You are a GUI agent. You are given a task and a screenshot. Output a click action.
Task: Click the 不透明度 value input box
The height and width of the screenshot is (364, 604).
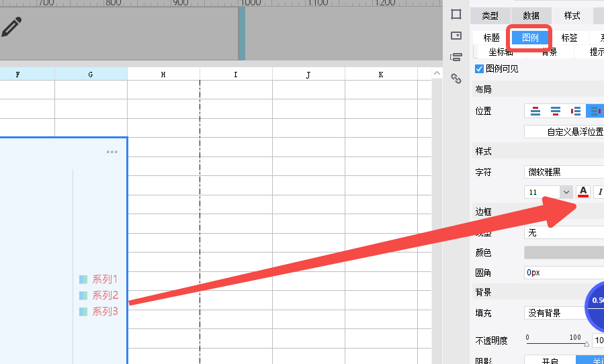pyautogui.click(x=598, y=340)
